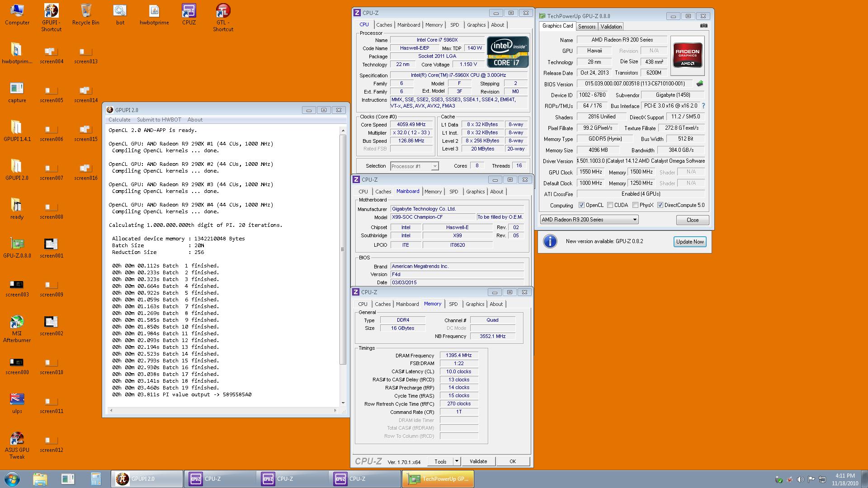Click the calculator taskbar icon
Screen dimensions: 868x488
click(95, 479)
